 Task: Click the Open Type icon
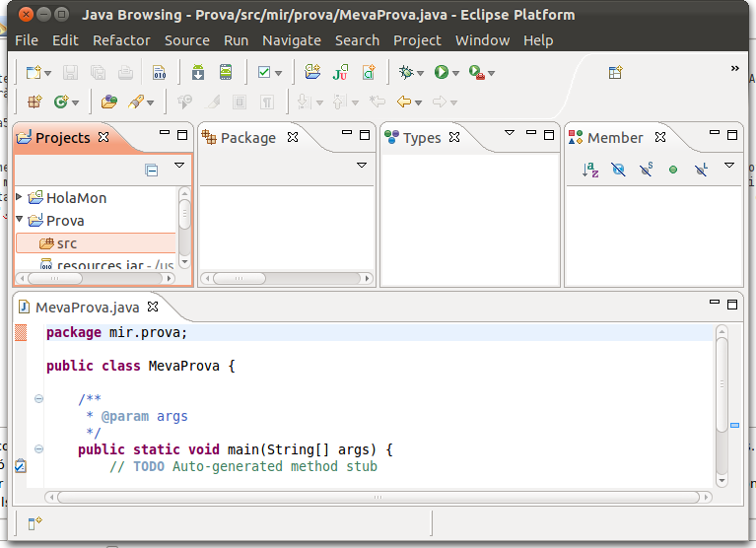click(108, 101)
